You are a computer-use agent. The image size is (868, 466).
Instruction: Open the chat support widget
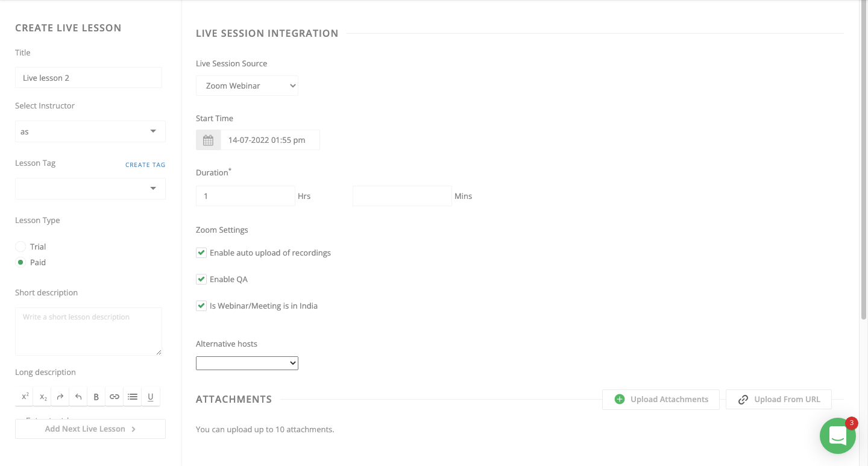tap(838, 436)
